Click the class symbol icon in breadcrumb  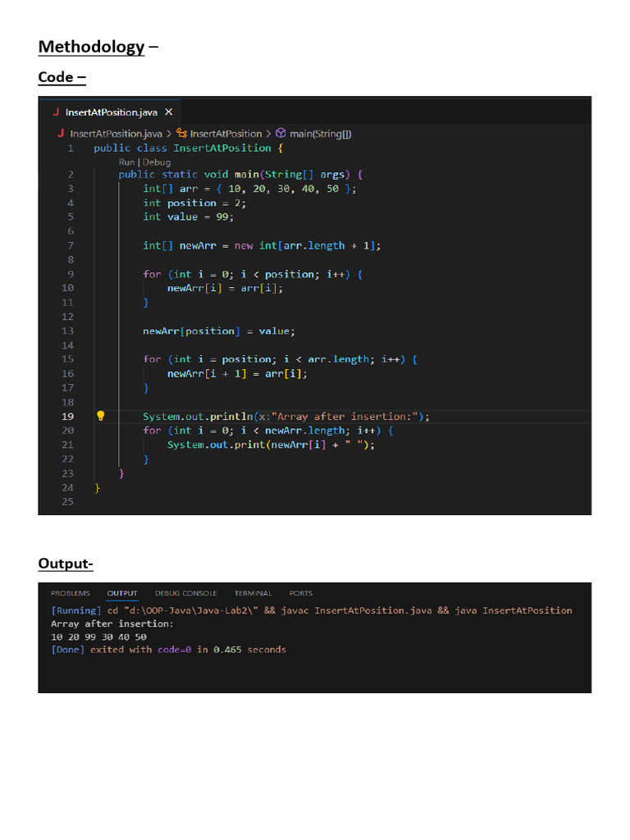coord(181,134)
